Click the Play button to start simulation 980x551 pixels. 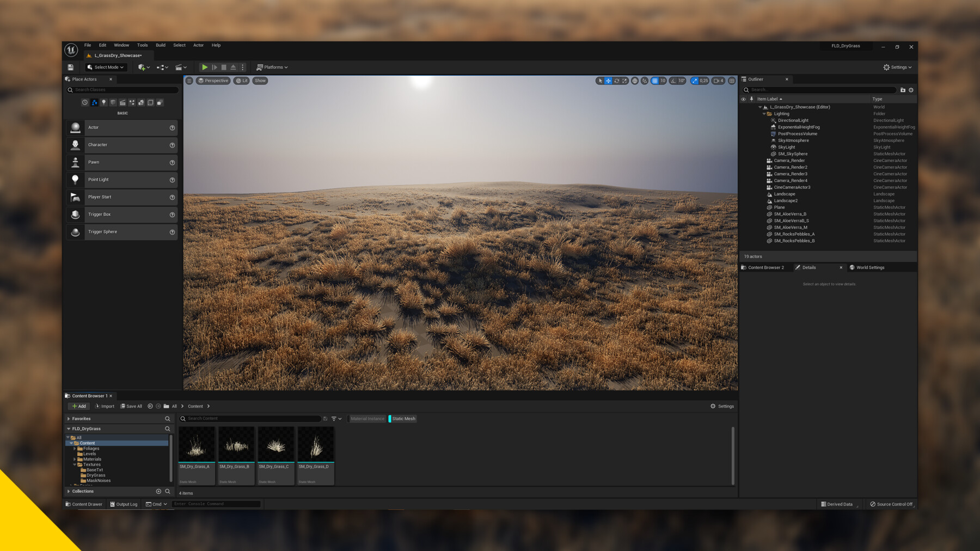tap(205, 67)
